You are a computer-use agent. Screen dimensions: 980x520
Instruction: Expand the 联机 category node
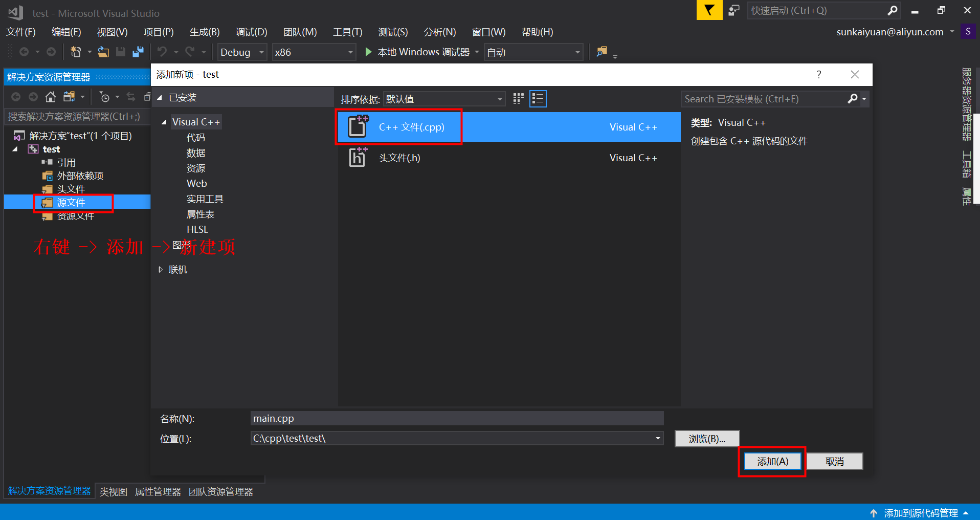click(161, 269)
